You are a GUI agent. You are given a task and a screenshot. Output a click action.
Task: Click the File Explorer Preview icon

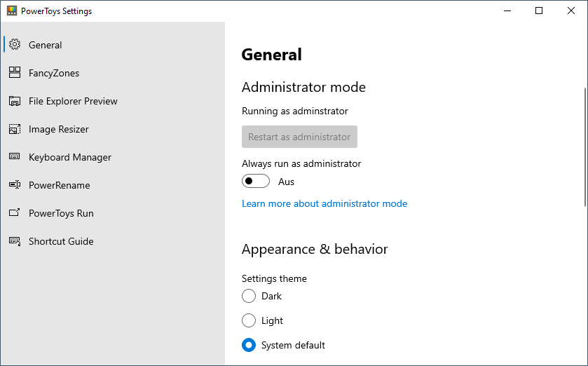[x=15, y=101]
